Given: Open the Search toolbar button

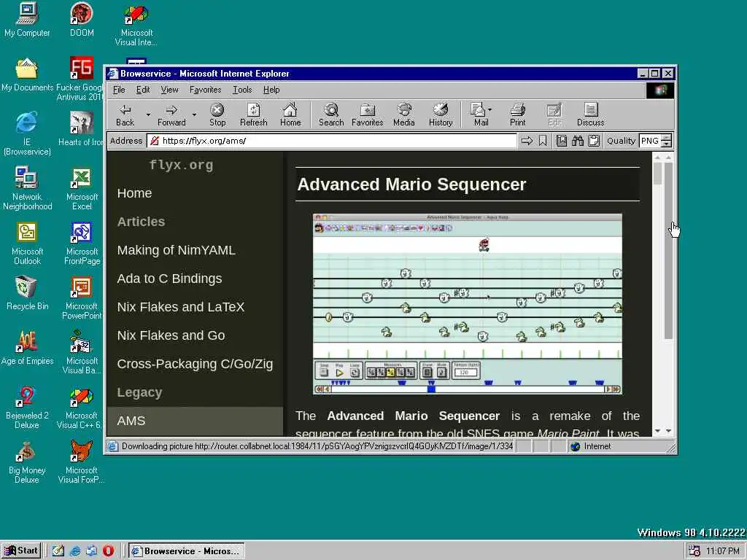Looking at the screenshot, I should click(331, 114).
